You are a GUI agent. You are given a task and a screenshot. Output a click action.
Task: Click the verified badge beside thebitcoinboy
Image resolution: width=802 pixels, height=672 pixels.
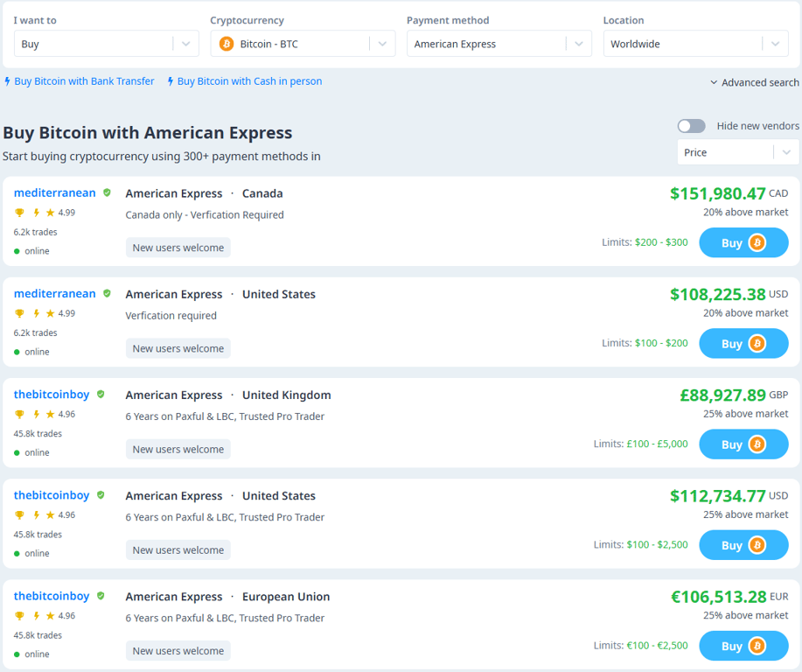pos(101,394)
